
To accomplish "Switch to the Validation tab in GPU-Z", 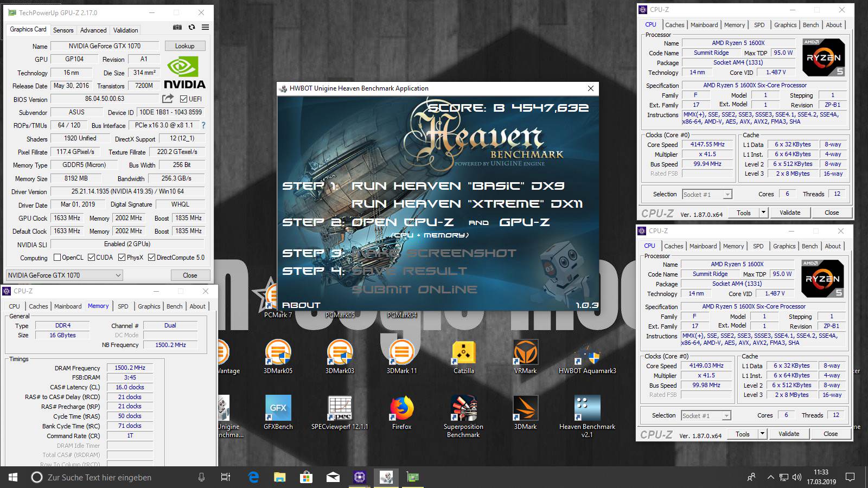I will point(126,30).
